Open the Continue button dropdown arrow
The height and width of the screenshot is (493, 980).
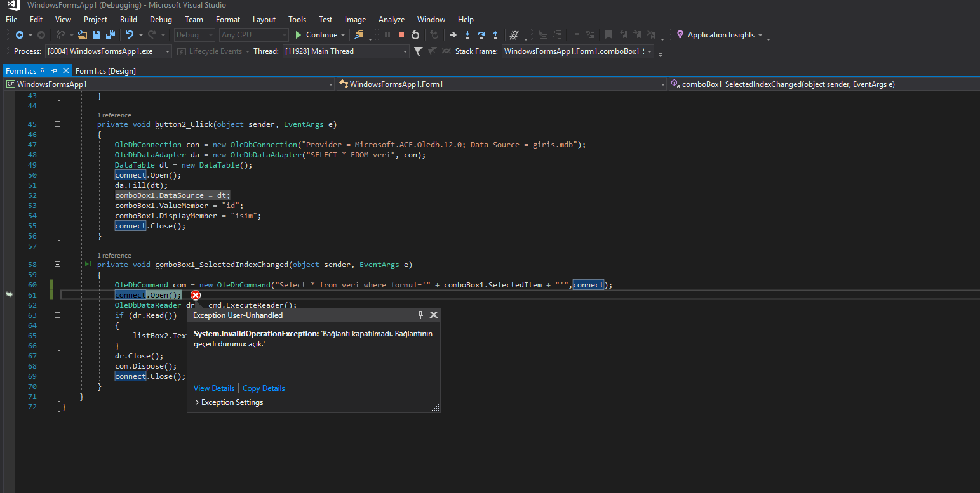click(344, 35)
